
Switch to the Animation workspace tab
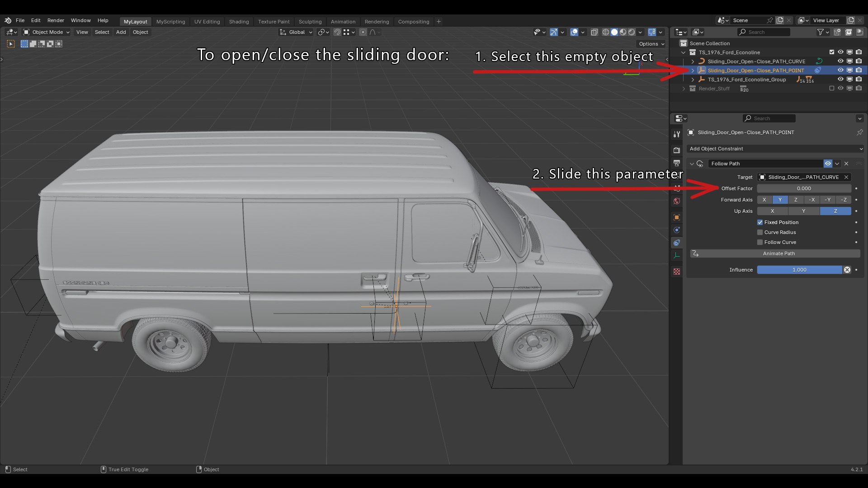tap(343, 22)
